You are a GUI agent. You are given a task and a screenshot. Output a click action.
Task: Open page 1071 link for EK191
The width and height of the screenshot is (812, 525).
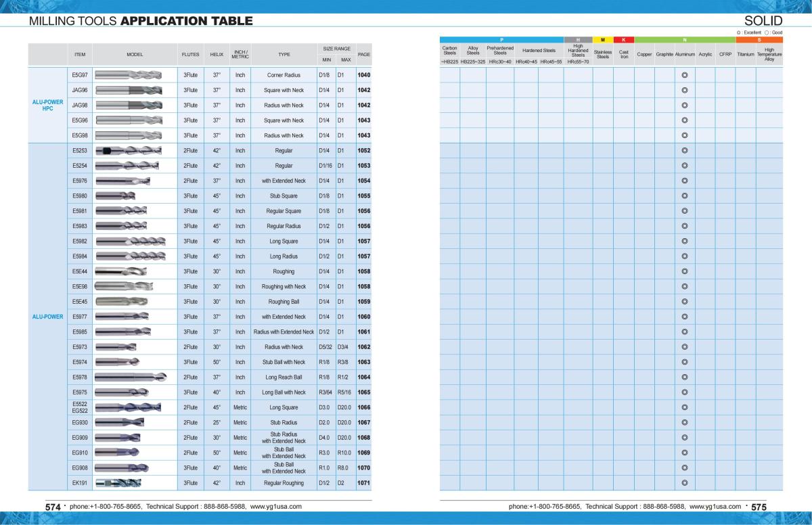coord(364,483)
